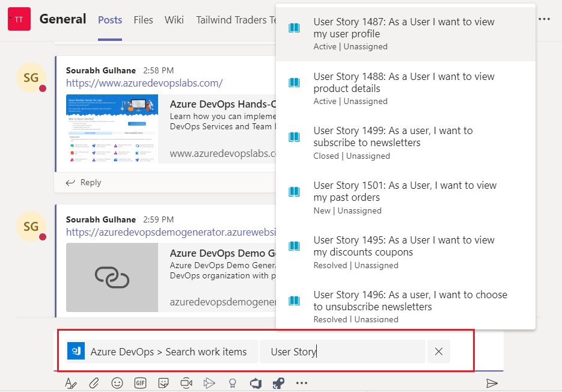562x392 pixels.
Task: Select User Story 1487 view my user profile
Action: coord(406,34)
